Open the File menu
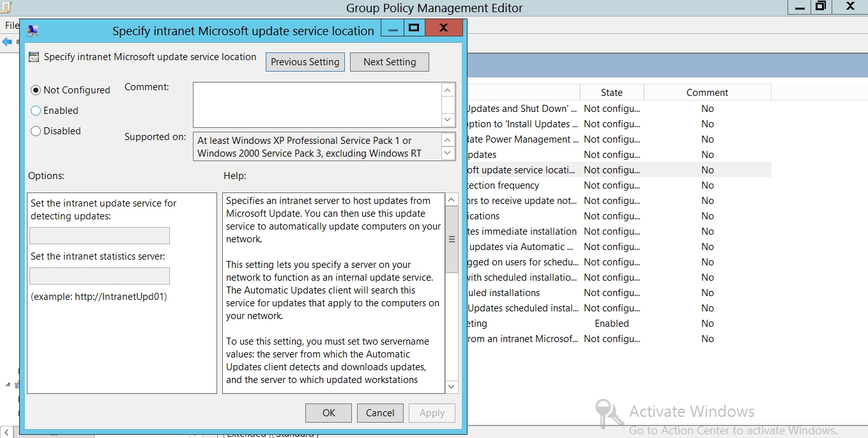The height and width of the screenshot is (438, 868). [11, 26]
